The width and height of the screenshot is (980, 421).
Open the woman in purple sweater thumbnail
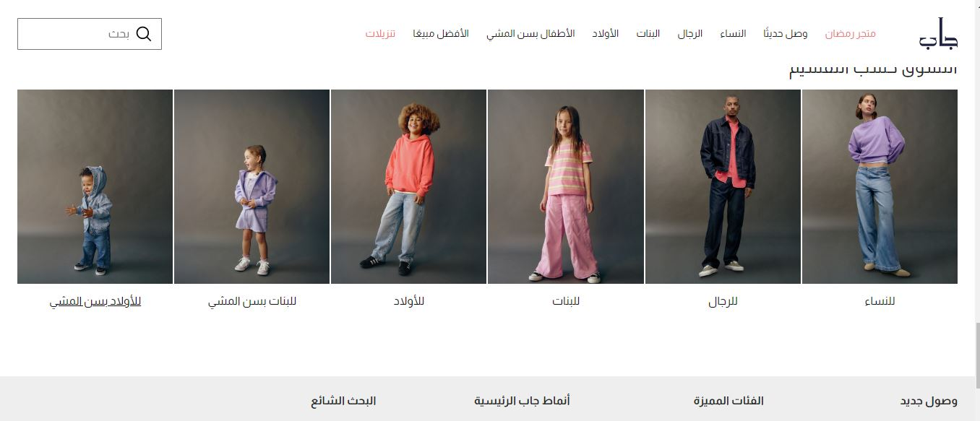tap(880, 186)
